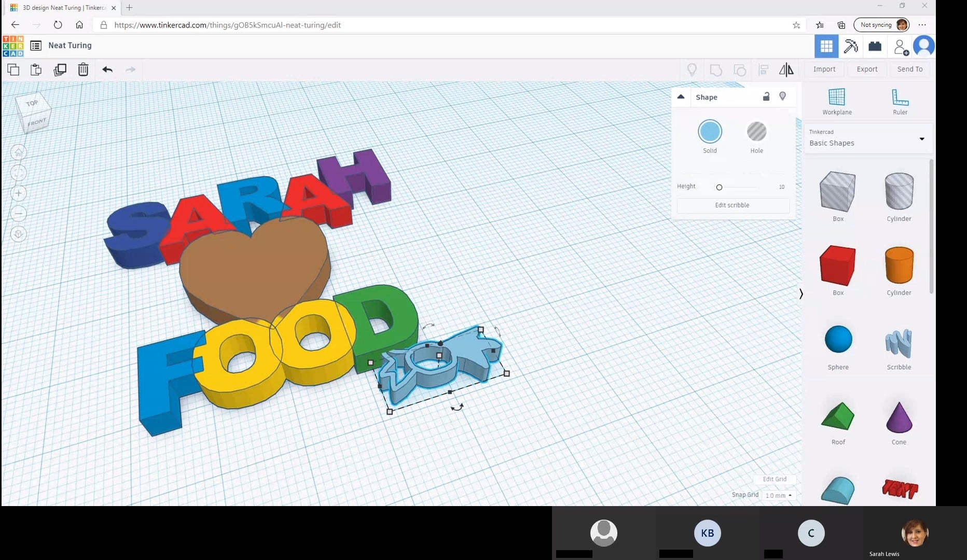
Task: Click the Edit scribble button
Action: coord(732,205)
